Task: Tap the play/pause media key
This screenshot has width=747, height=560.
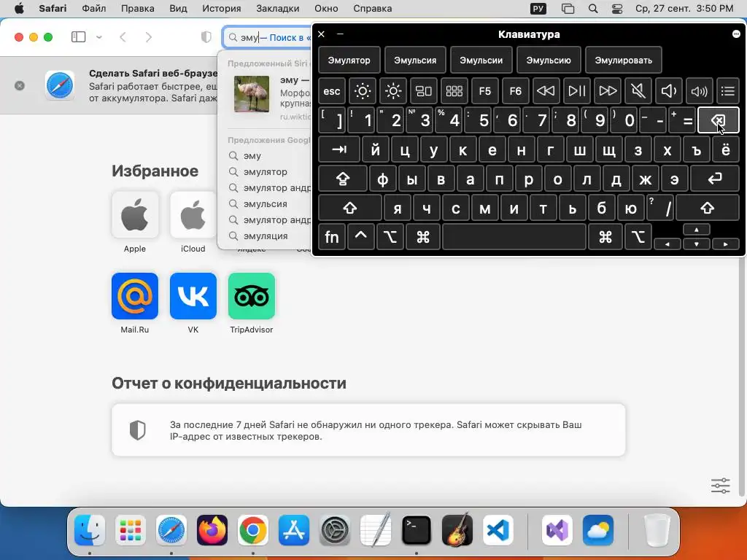Action: (x=577, y=90)
